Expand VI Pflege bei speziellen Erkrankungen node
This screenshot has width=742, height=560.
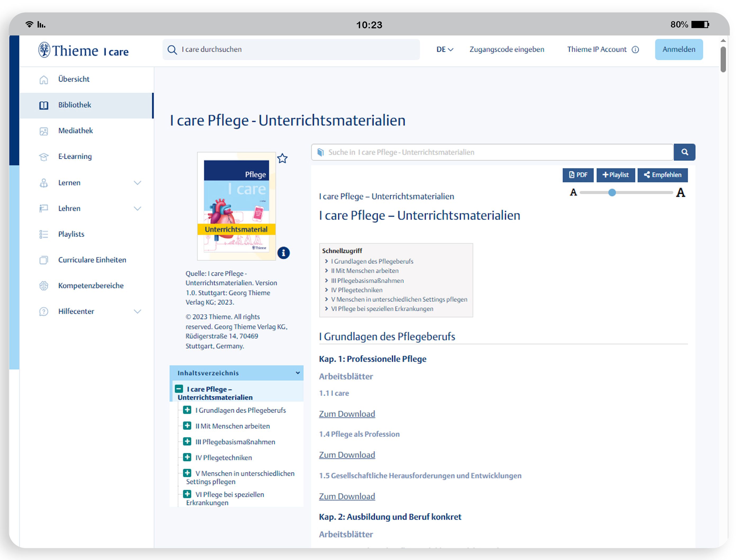pyautogui.click(x=187, y=494)
